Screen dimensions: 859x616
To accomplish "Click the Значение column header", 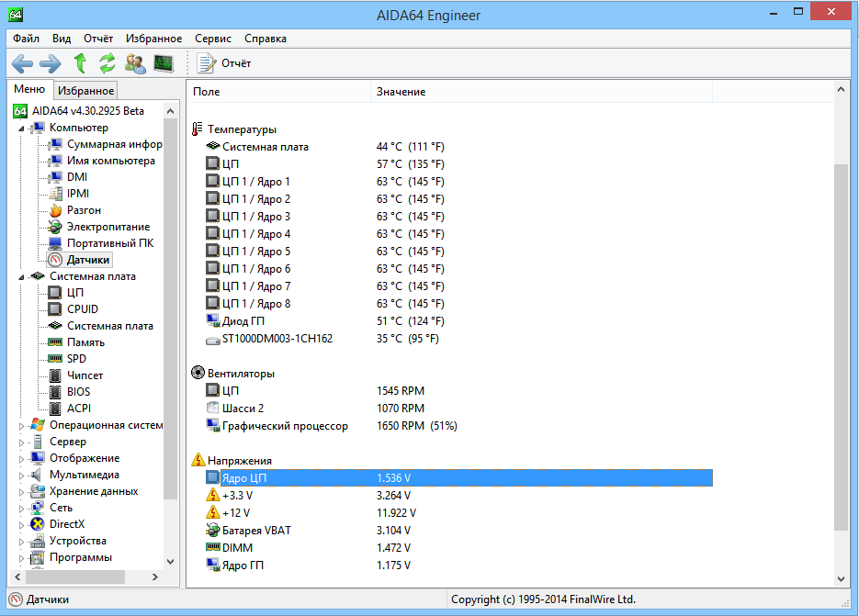I will coord(541,92).
